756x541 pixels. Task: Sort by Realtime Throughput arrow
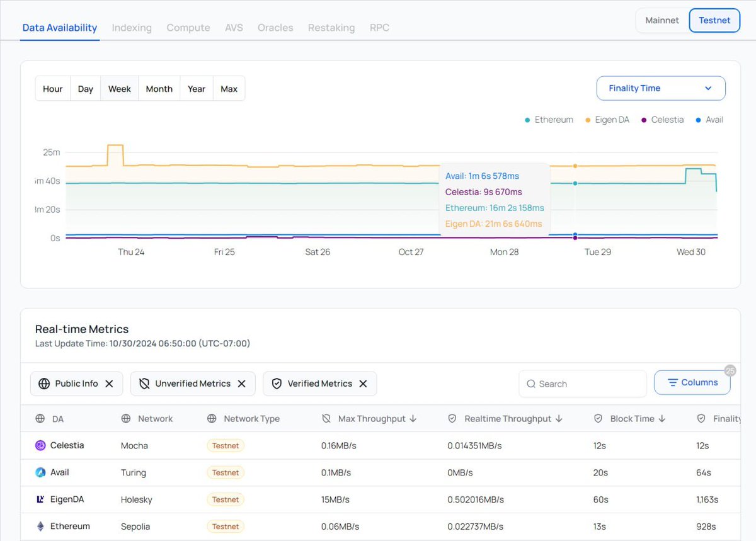[559, 418]
